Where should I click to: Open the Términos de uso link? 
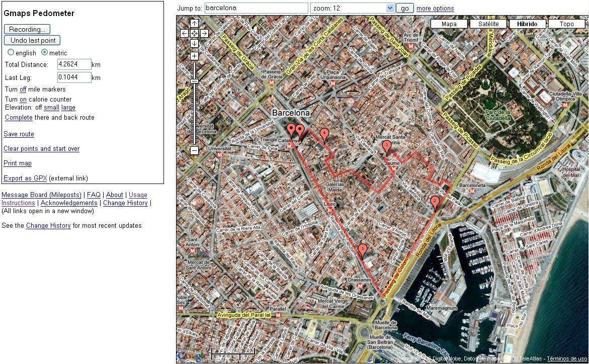[567, 359]
